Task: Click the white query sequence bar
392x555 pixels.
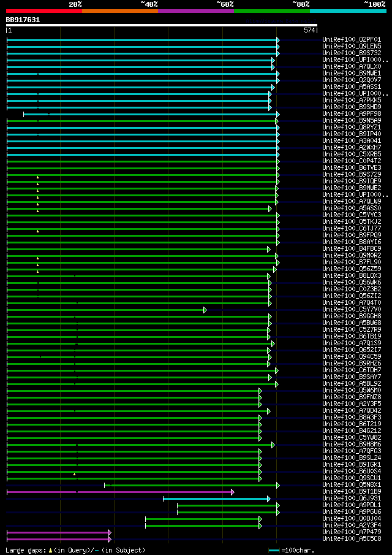Action: click(x=162, y=25)
